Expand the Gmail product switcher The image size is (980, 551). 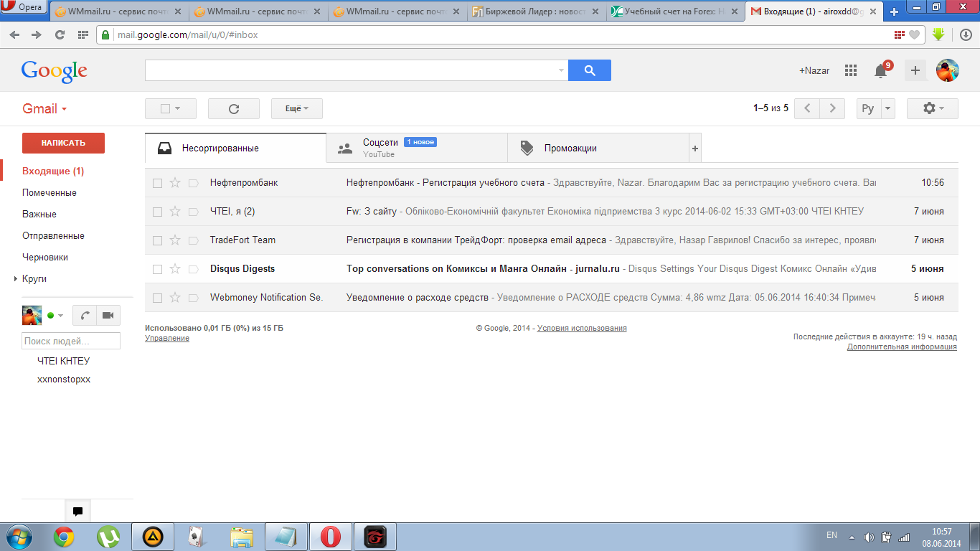click(x=44, y=109)
